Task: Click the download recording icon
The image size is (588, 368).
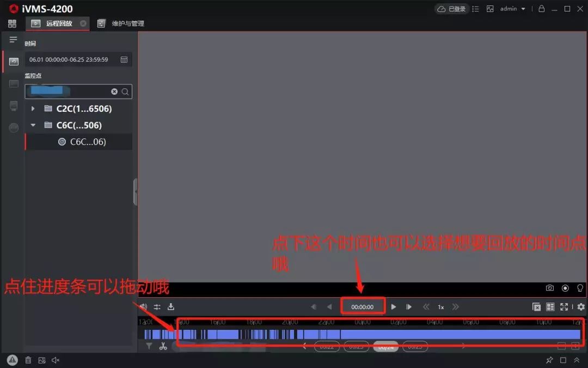Action: tap(171, 307)
